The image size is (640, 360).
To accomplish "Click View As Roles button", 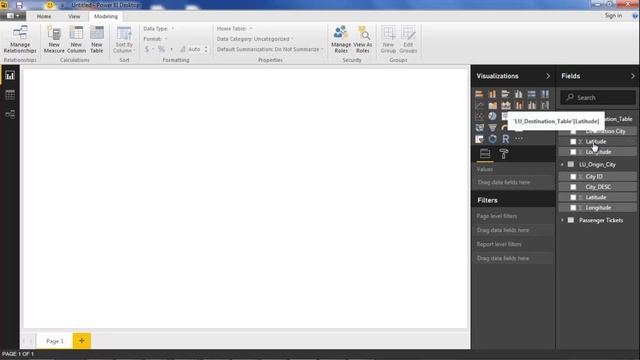I will click(x=363, y=39).
